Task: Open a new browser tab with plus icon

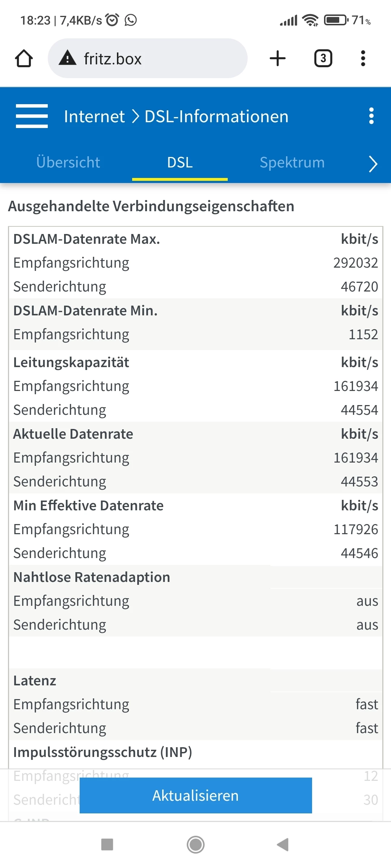Action: 278,59
